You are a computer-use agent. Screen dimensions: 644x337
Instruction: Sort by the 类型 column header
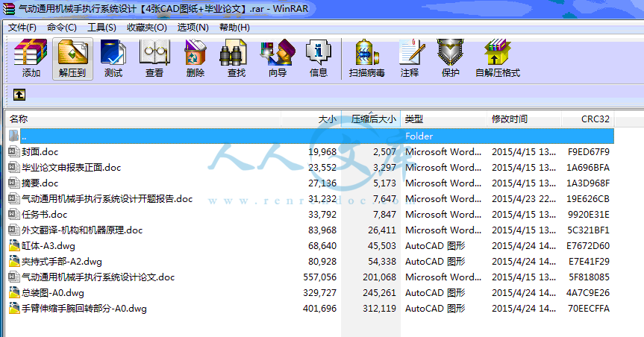[x=443, y=119]
